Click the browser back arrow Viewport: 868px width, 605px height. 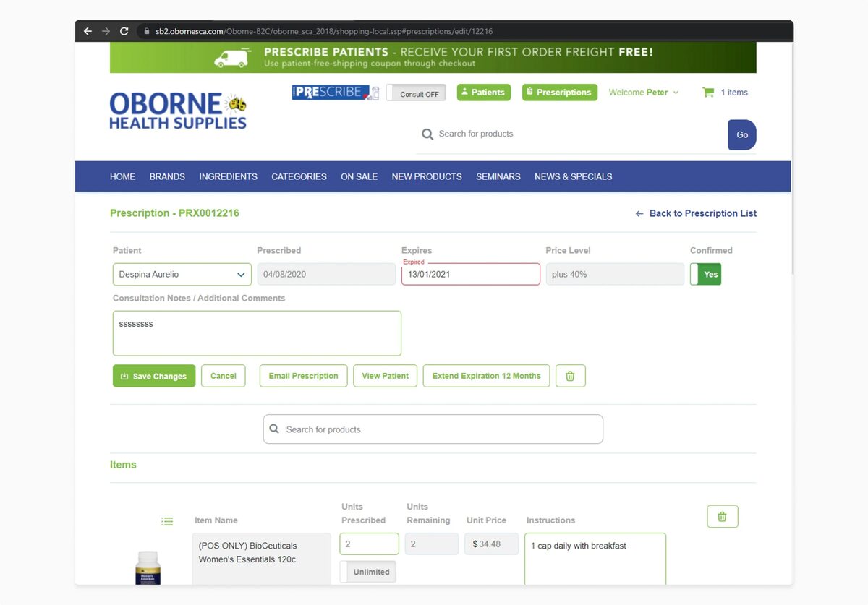87,31
